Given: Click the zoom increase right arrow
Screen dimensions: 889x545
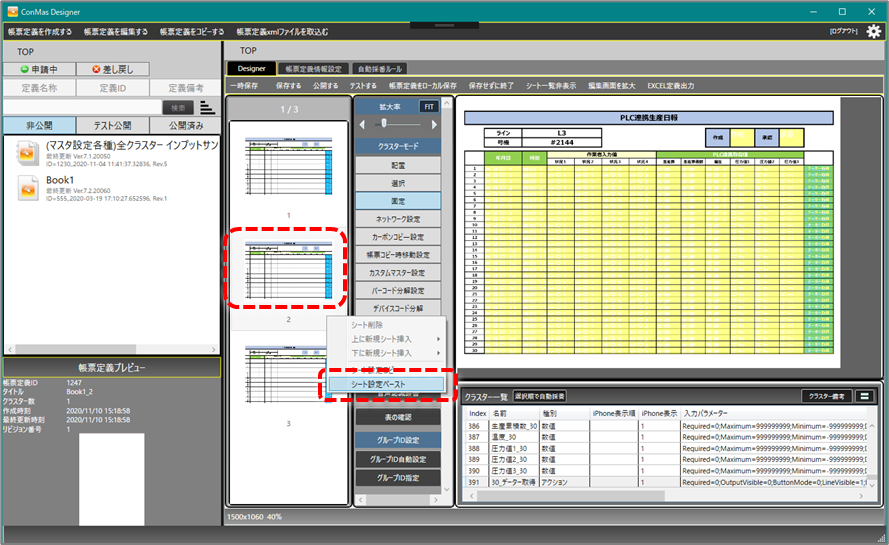Looking at the screenshot, I should [x=435, y=124].
